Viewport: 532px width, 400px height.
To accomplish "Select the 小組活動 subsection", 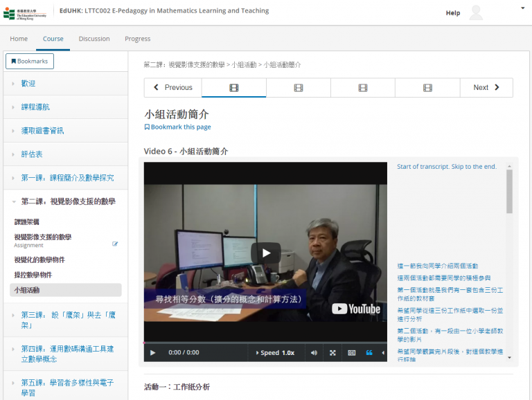I will 66,290.
